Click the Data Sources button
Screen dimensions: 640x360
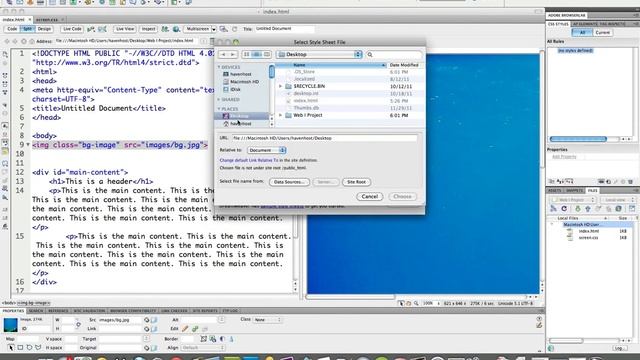coord(289,182)
